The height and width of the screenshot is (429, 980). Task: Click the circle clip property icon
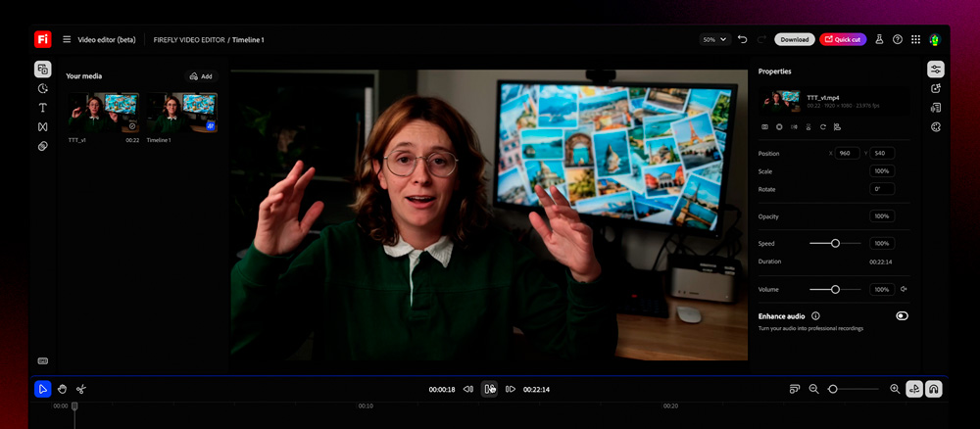point(779,126)
